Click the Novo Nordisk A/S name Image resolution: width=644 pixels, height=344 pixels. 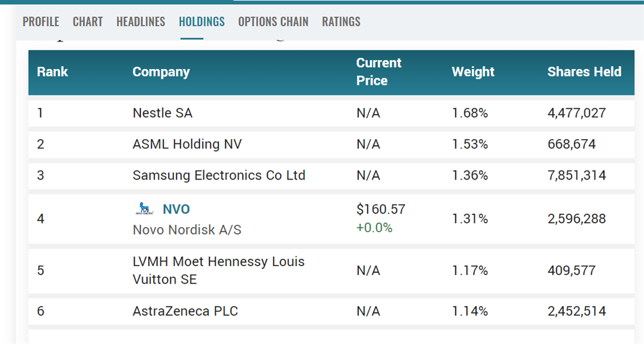pyautogui.click(x=187, y=229)
